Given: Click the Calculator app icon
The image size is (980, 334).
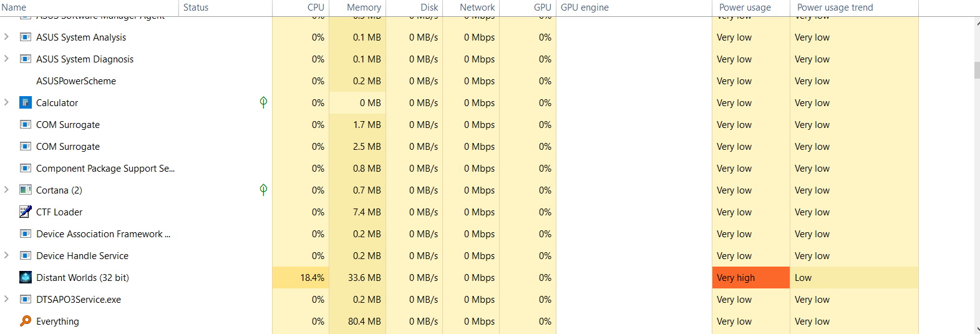Looking at the screenshot, I should [26, 102].
